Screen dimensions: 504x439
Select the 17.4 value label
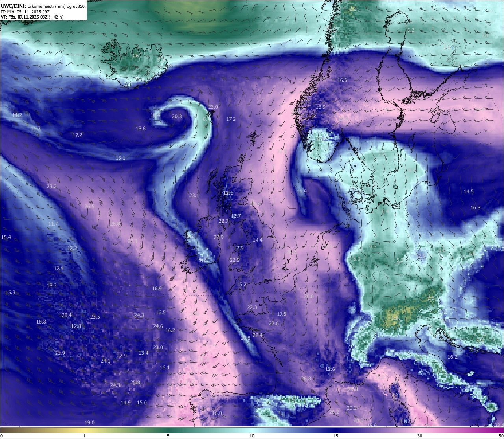point(59,269)
